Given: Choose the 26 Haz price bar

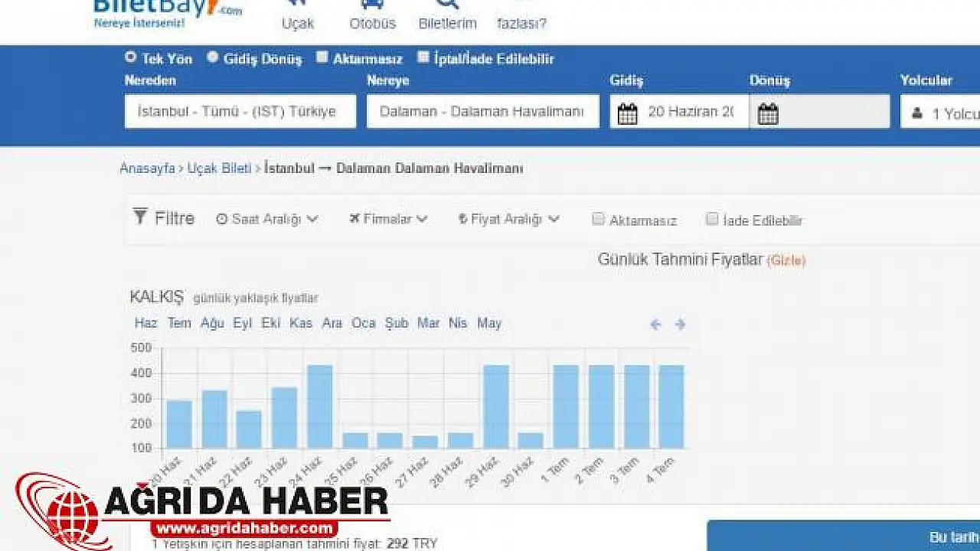Looking at the screenshot, I should click(x=390, y=441).
